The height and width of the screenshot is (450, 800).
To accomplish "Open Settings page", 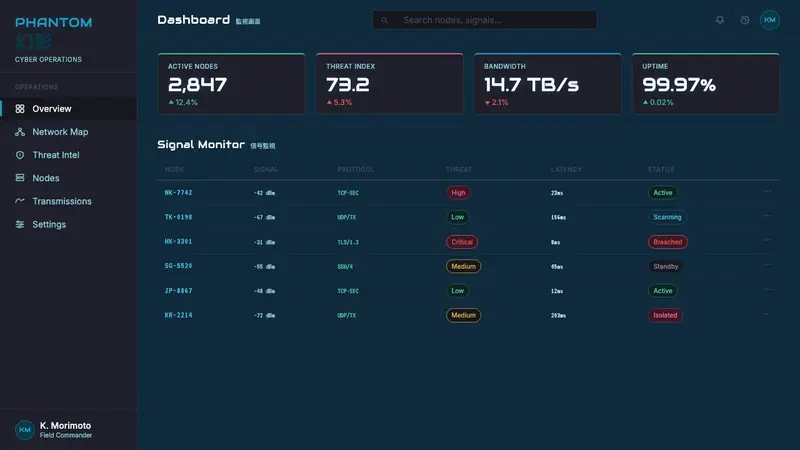I will coord(68,224).
